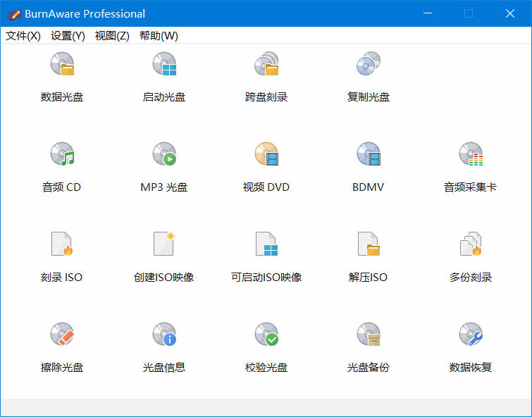Open the 擦除光盘 erase disc icon
The width and height of the screenshot is (532, 417).
(x=62, y=334)
